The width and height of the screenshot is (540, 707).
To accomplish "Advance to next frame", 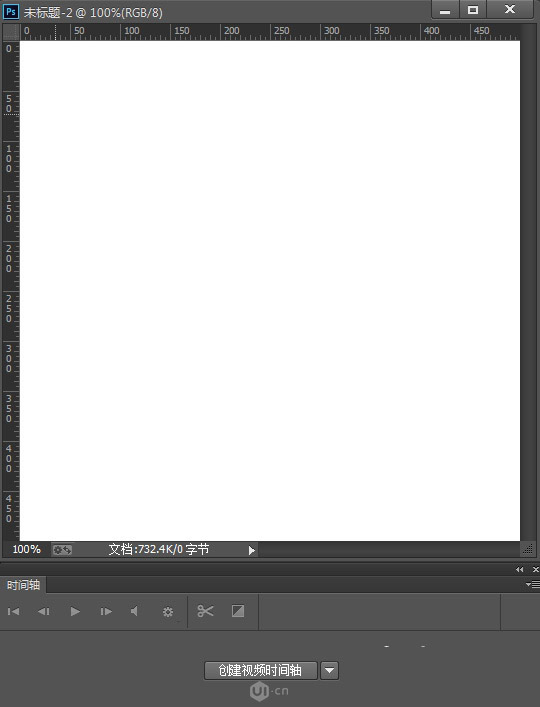I will (x=106, y=611).
